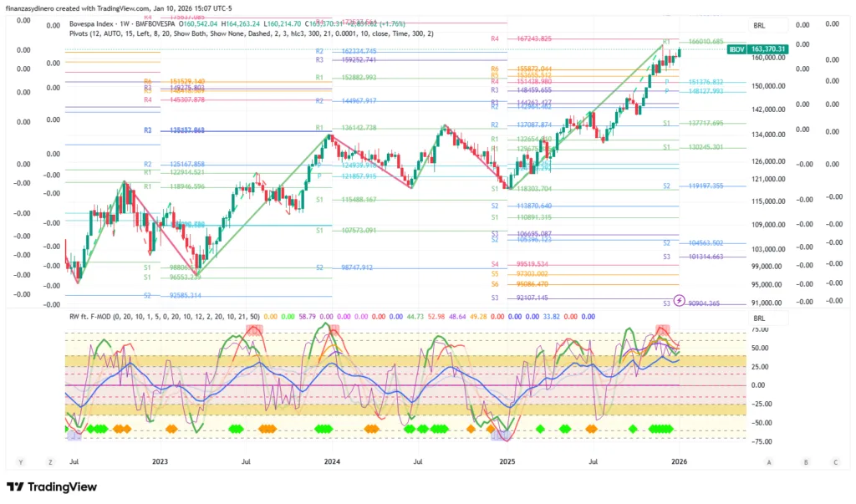Click the 2025 label on time axis
The width and height of the screenshot is (856, 504).
click(x=507, y=461)
